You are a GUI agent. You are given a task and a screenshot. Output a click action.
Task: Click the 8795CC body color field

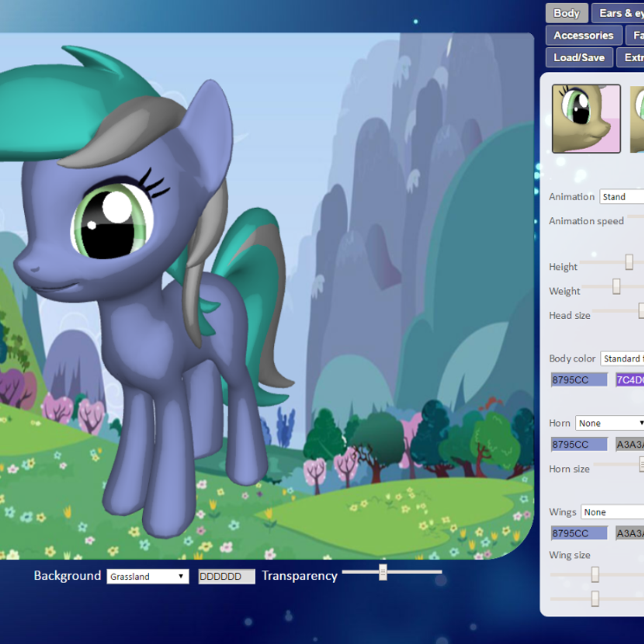coord(579,379)
